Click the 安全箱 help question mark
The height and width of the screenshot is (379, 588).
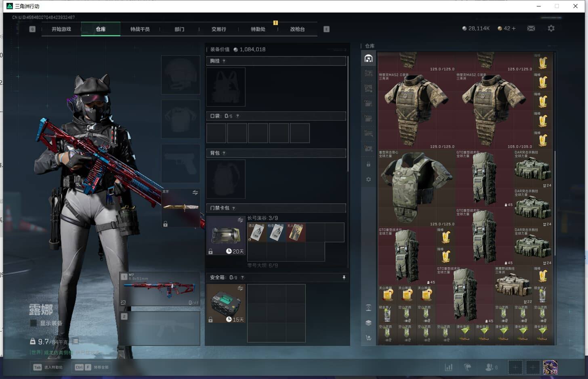(242, 277)
